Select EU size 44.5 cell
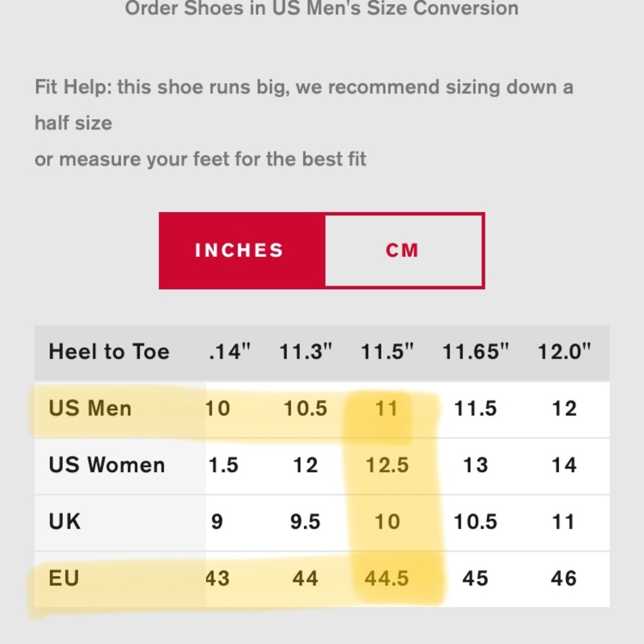This screenshot has height=644, width=644. [386, 579]
